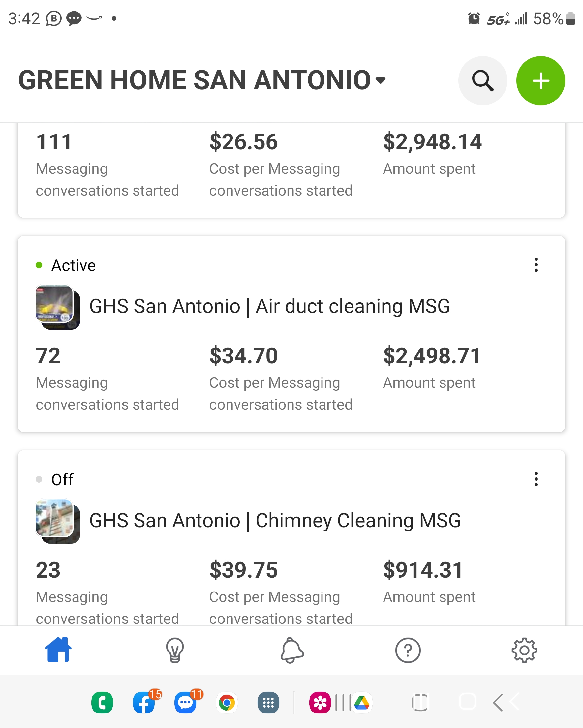
Task: Open three-dot menu for Air duct cleaning campaign
Action: point(536,265)
